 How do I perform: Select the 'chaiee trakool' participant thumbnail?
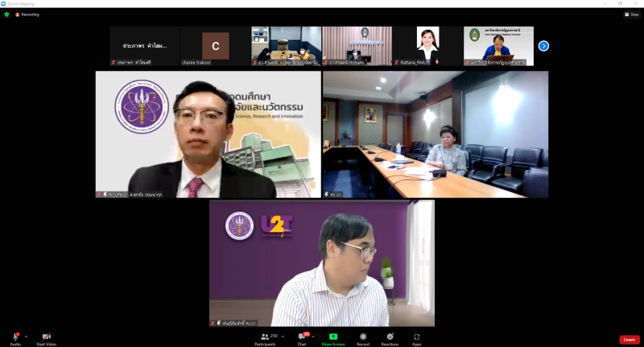[215, 46]
